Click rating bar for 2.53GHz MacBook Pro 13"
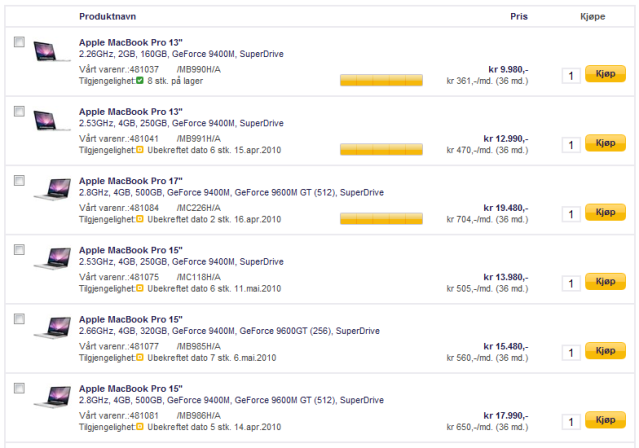The width and height of the screenshot is (639, 448). coord(381,150)
